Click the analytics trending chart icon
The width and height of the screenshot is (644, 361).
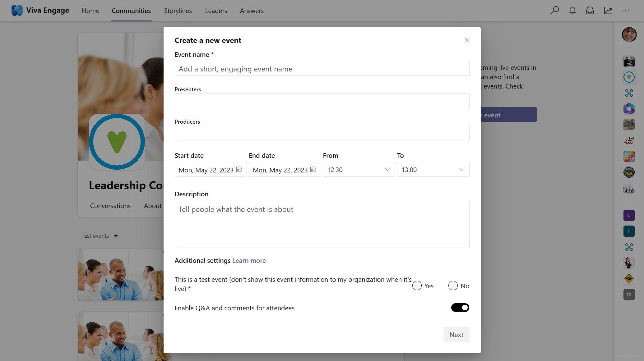point(608,10)
